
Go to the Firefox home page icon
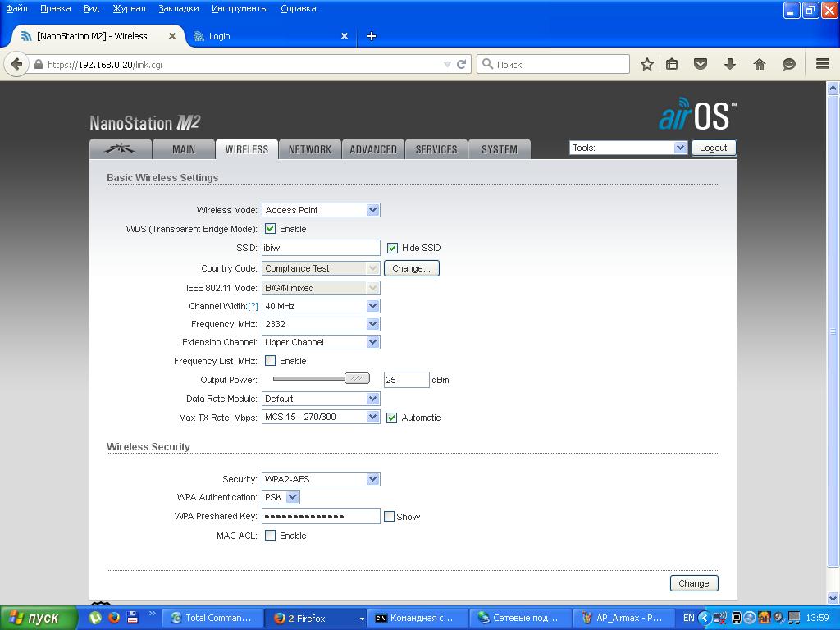pos(759,64)
